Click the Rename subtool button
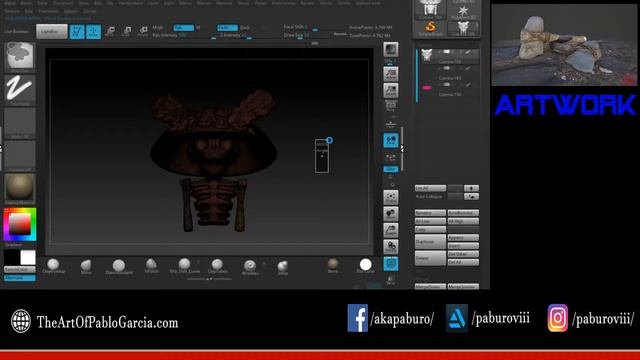 (430, 213)
